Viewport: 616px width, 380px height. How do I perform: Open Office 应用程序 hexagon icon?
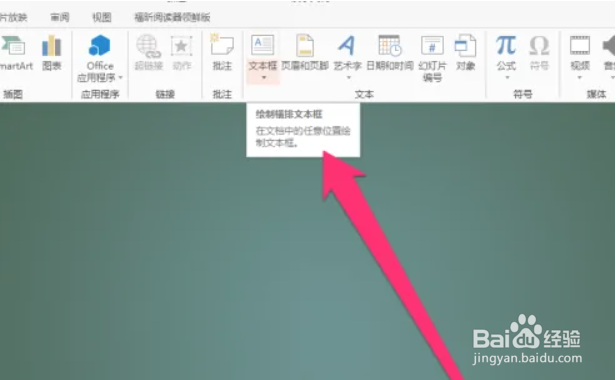coord(99,46)
